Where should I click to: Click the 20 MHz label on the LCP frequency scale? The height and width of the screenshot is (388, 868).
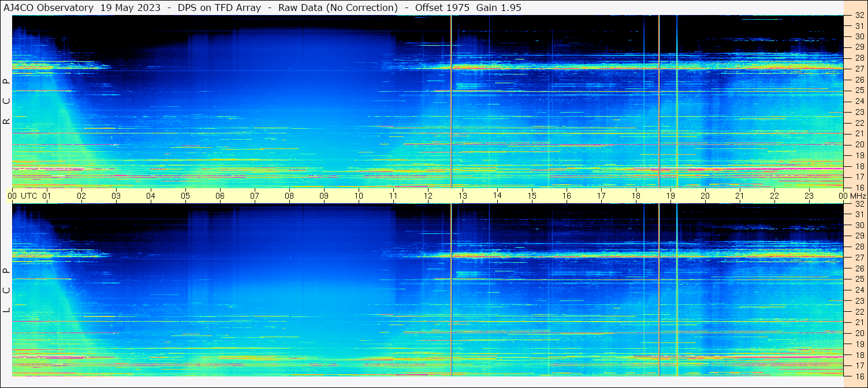click(859, 333)
